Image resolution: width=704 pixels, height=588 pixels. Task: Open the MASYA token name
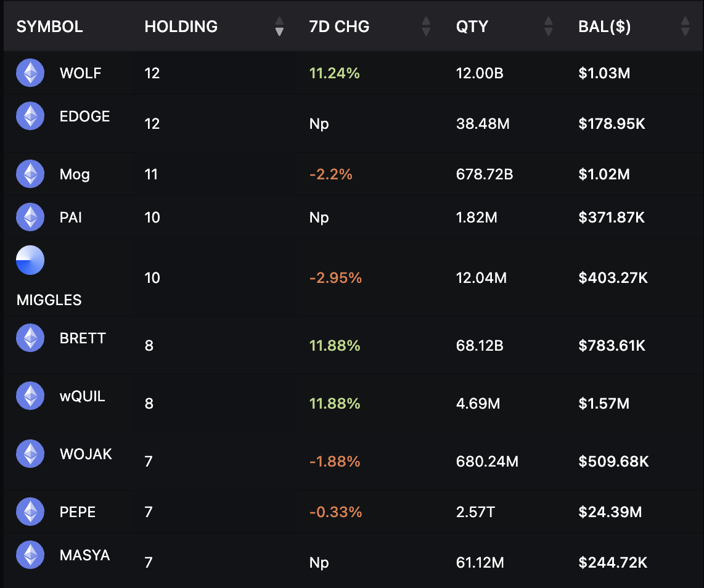(x=84, y=555)
